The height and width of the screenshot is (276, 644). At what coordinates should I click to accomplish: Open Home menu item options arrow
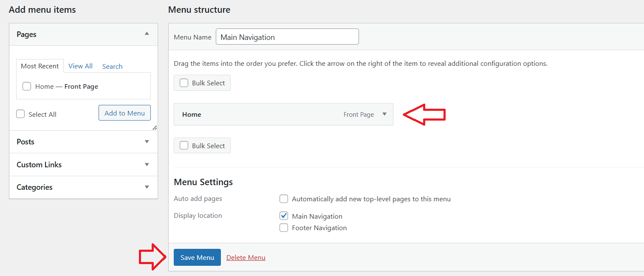384,114
